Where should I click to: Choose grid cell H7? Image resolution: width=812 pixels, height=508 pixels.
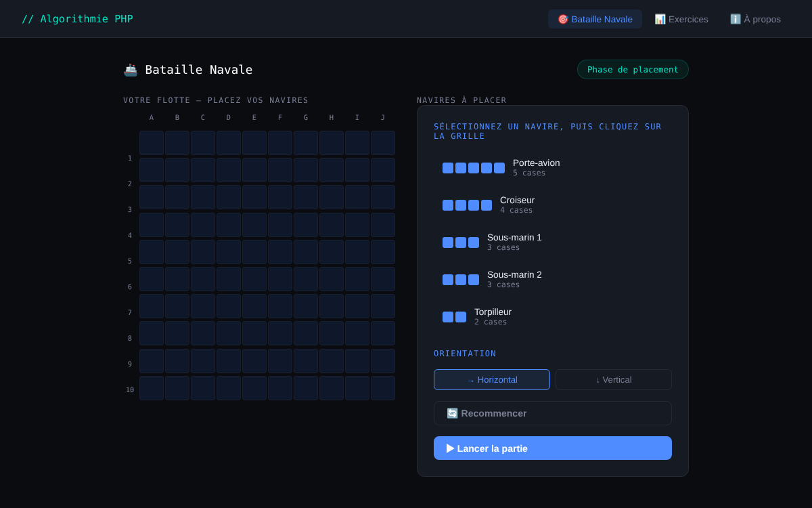[x=332, y=306]
